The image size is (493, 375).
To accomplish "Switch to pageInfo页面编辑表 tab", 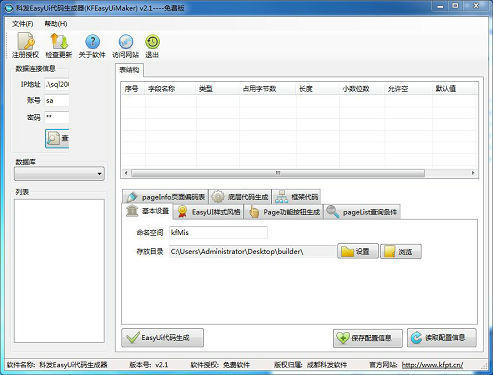I will point(165,197).
